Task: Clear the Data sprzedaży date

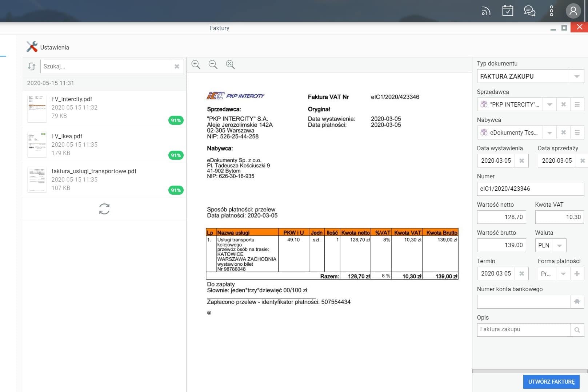Action: click(582, 161)
